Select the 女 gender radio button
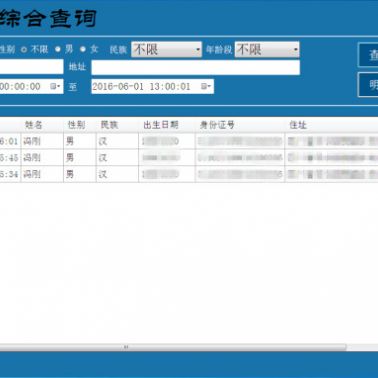Screen dimensions: 378x378 pos(83,49)
